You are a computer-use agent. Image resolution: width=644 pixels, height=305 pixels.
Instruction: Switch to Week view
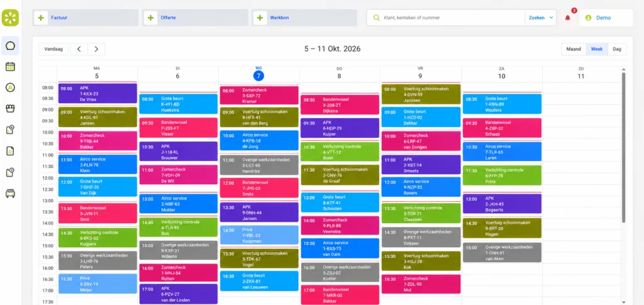[x=597, y=49]
